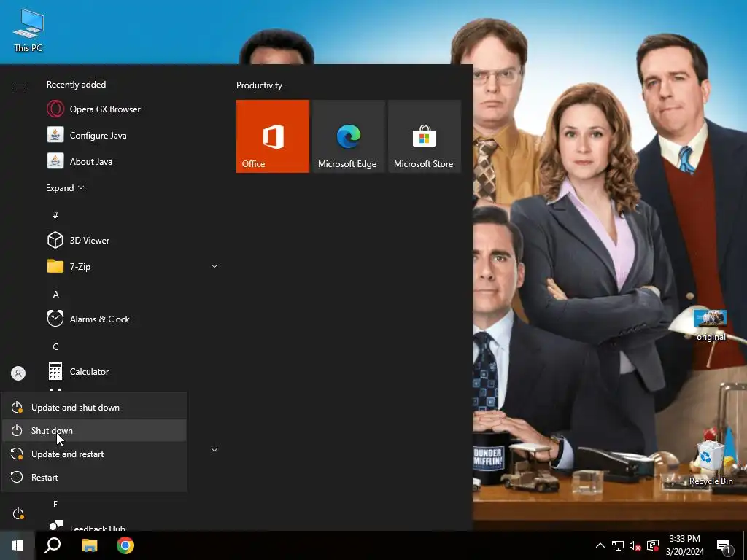Select the original image file on desktop

(x=711, y=326)
